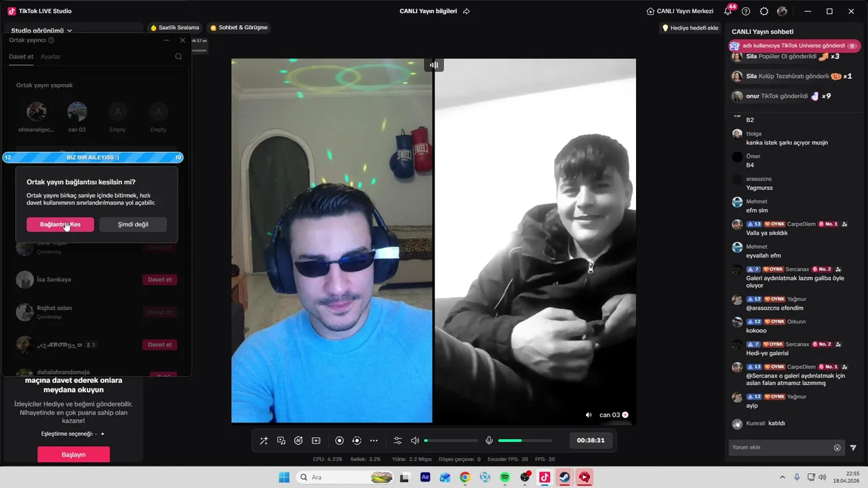Click Hediye hedefi ekle

click(x=690, y=28)
